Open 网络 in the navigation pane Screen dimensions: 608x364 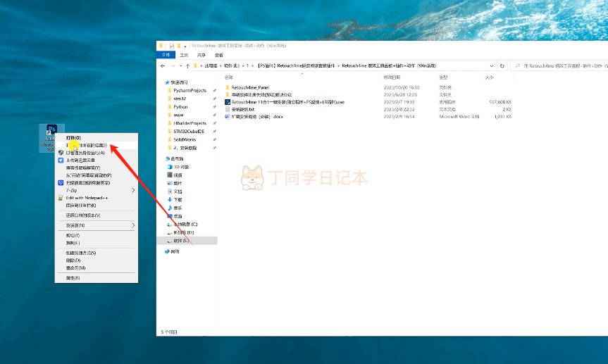tap(175, 251)
